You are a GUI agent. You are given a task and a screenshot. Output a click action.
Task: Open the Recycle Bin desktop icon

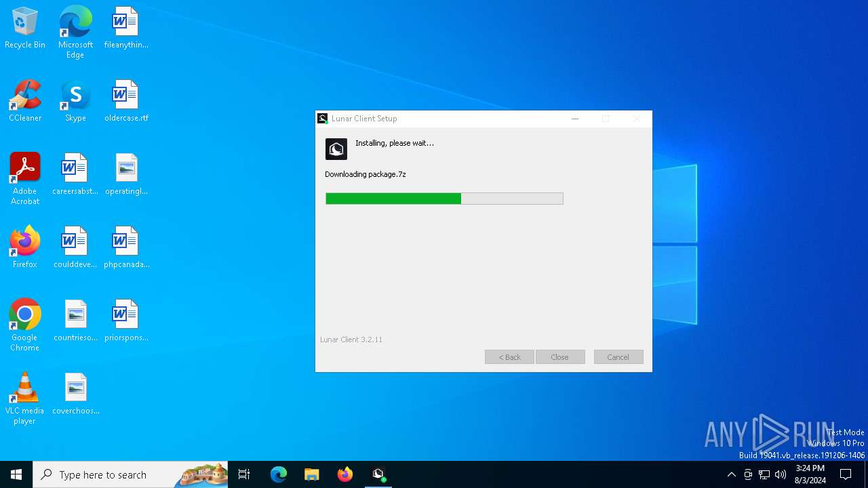point(25,28)
